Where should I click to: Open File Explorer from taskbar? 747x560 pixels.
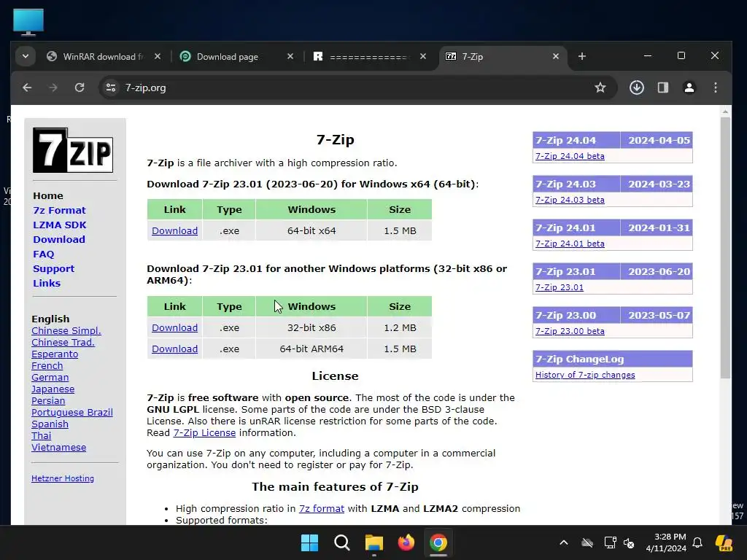coord(374,542)
